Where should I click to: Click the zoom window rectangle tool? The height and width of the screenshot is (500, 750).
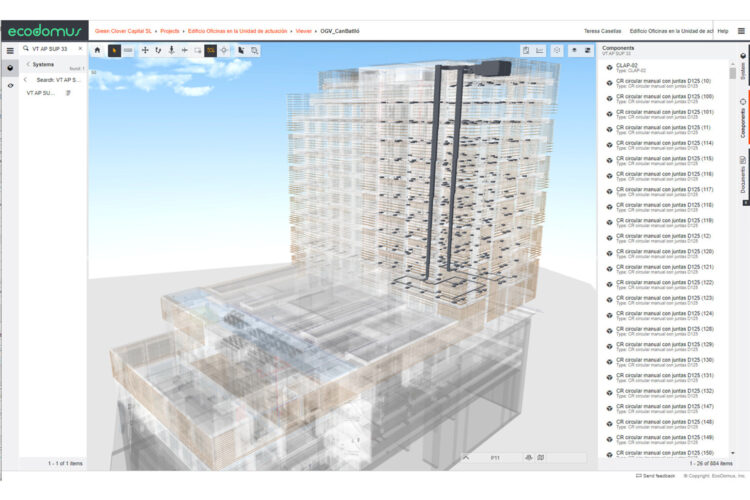pyautogui.click(x=198, y=50)
